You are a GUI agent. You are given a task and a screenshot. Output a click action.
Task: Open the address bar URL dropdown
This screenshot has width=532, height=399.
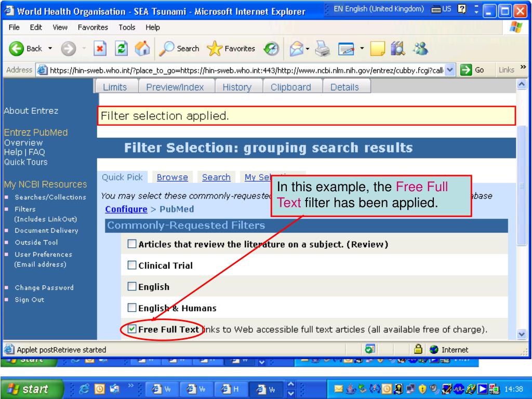point(449,70)
